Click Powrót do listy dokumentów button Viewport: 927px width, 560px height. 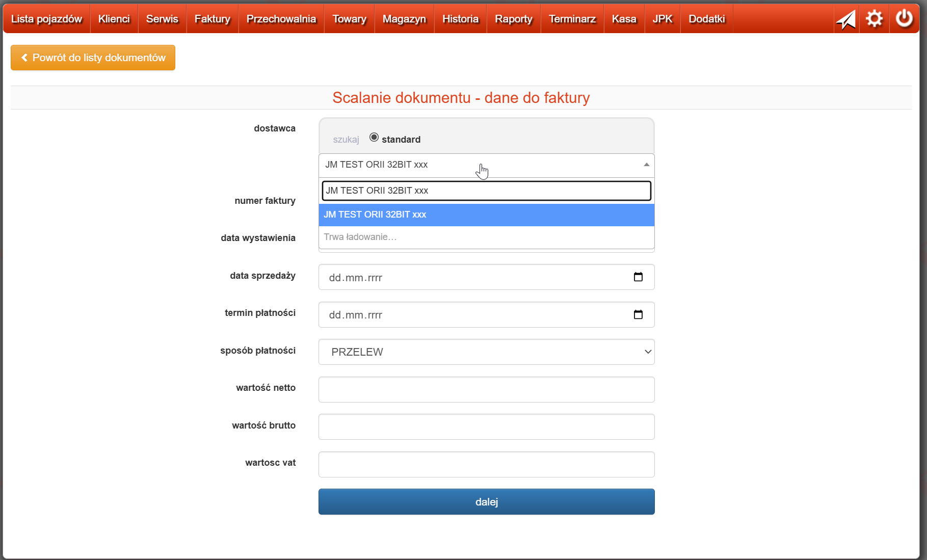pyautogui.click(x=93, y=58)
